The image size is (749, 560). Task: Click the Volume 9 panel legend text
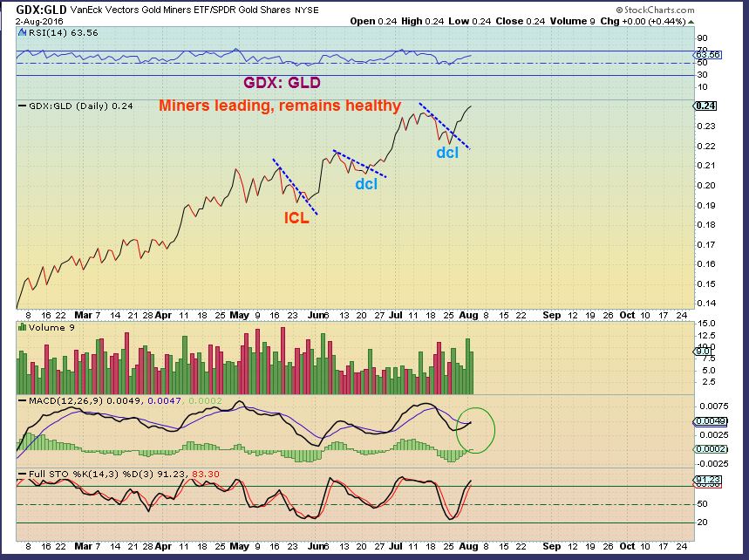tap(51, 327)
